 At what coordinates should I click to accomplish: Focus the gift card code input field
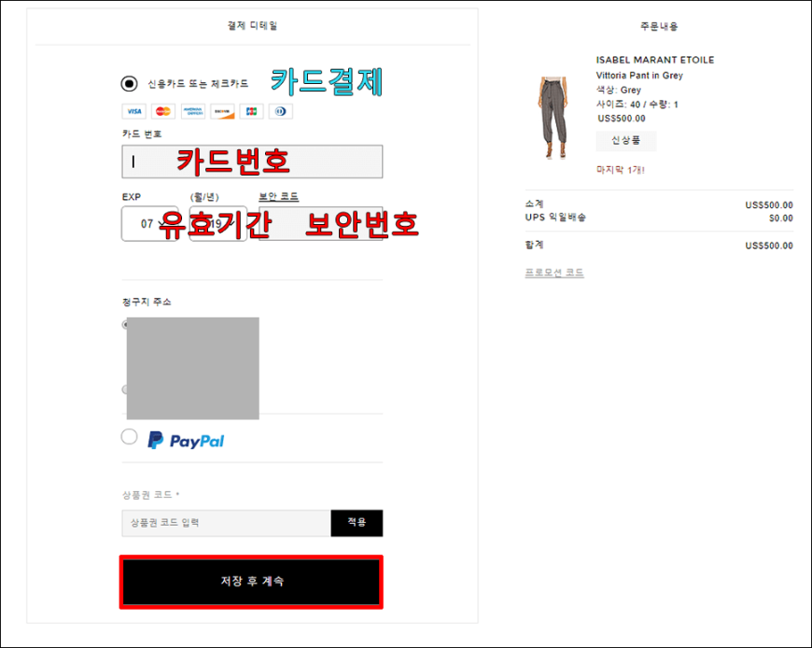click(x=226, y=523)
